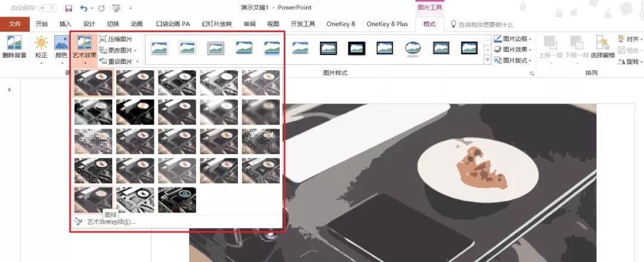Toggle the 自动保存 AutoSave switch
Viewport: 644px width, 262px height.
(x=47, y=8)
